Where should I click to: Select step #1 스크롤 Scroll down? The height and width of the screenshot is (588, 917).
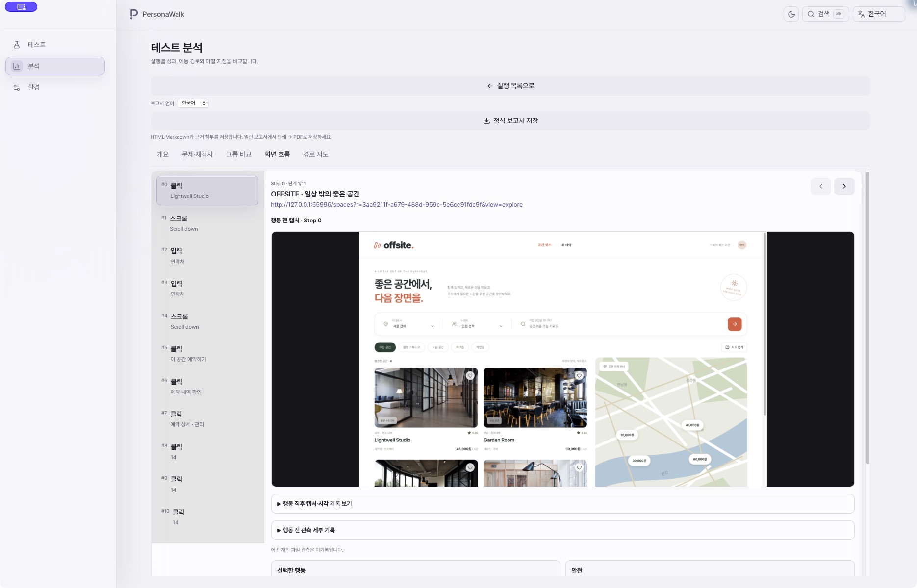207,223
